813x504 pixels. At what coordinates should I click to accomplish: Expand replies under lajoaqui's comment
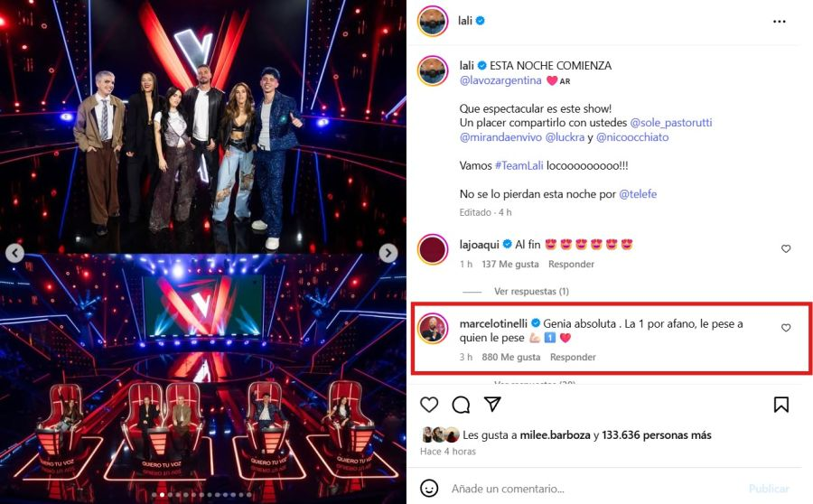click(531, 292)
